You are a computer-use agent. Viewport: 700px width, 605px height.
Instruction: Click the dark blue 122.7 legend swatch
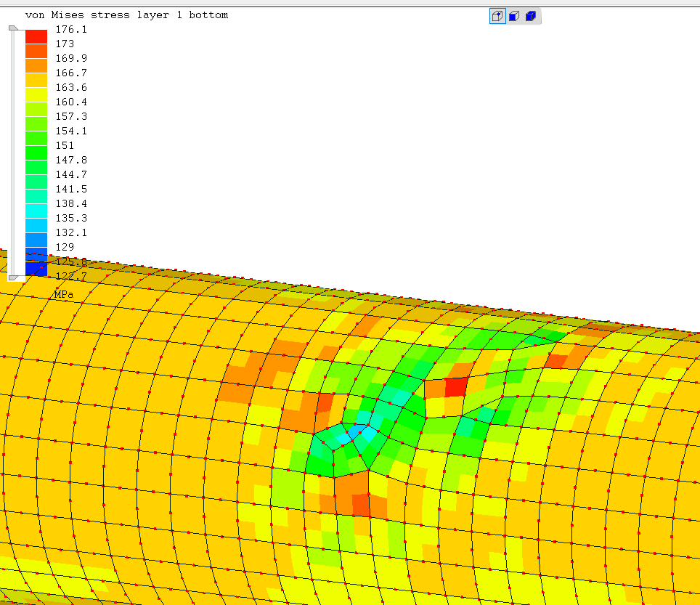coord(36,269)
